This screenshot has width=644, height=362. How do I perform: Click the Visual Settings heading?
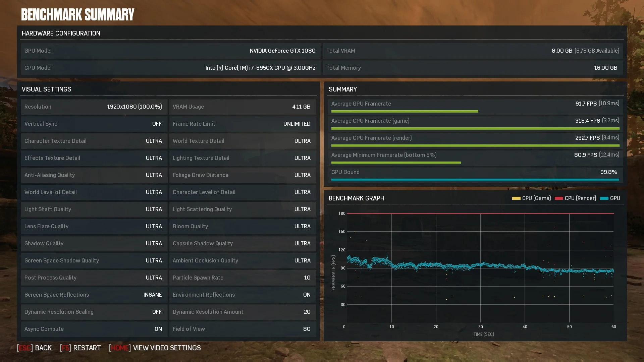(x=46, y=89)
